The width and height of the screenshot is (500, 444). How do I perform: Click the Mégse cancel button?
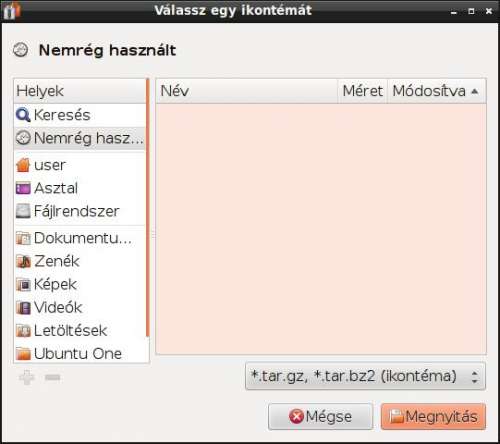(x=320, y=416)
